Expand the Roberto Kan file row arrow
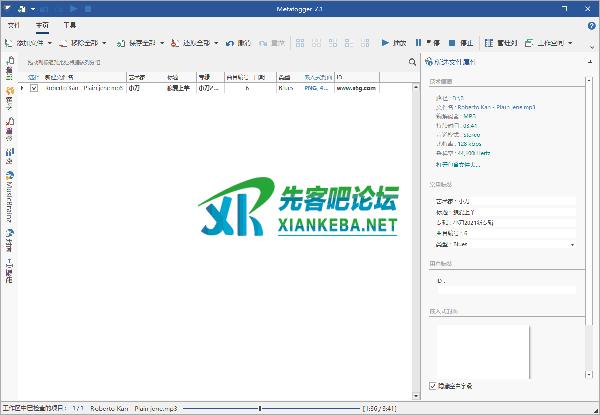The image size is (600, 415). tap(23, 88)
